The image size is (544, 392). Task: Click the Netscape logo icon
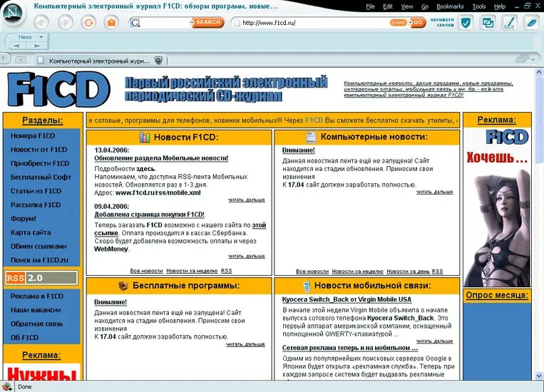pos(13,14)
